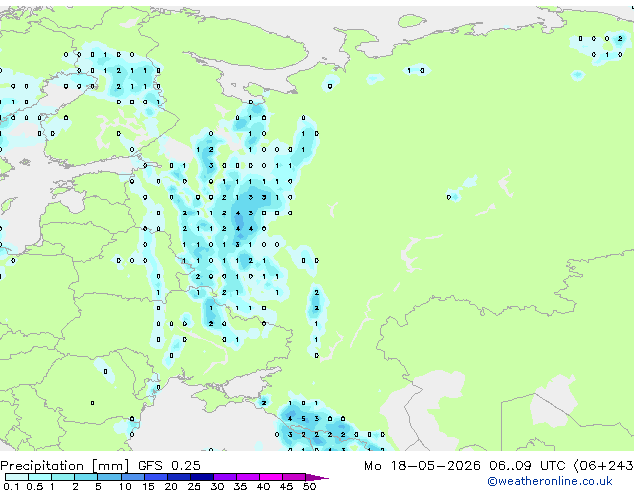Pick the dark blue swatch between 20 and 25
Image resolution: width=634 pixels, height=490 pixels.
pos(179,477)
